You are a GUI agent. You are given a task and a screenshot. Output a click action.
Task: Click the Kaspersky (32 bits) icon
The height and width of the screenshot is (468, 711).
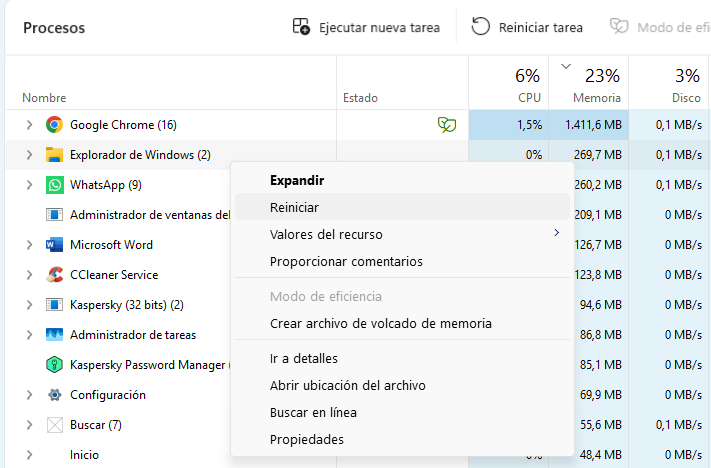(54, 305)
